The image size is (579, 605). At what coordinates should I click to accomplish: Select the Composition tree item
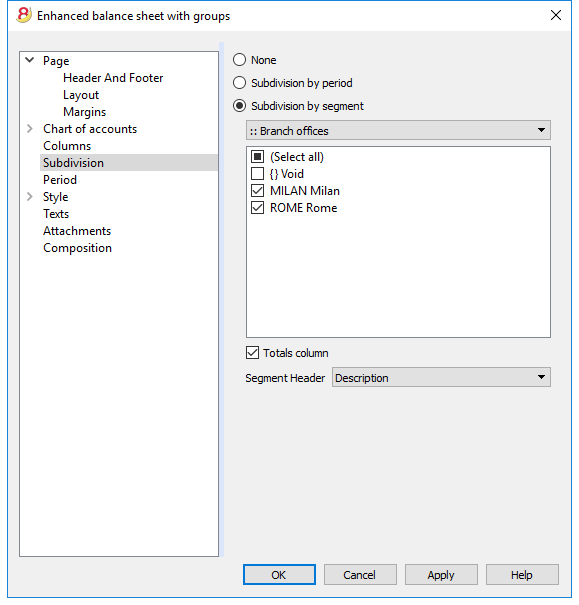click(77, 248)
